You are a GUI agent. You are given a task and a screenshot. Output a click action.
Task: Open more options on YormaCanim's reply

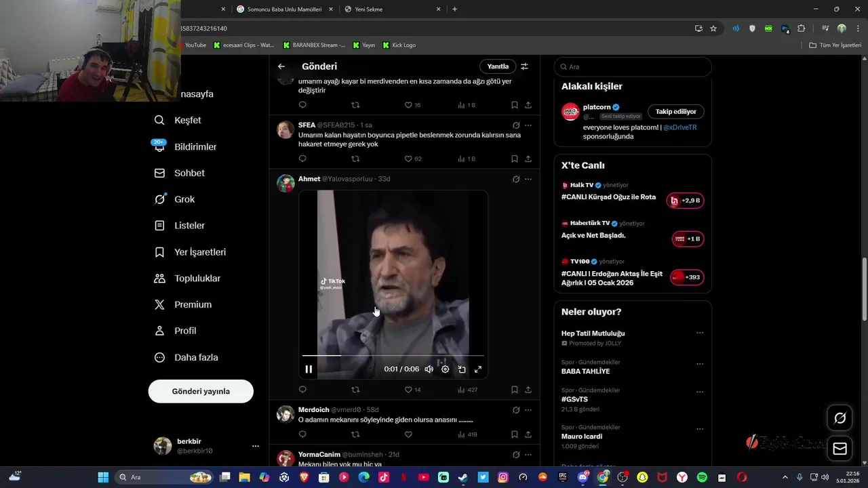[528, 455]
